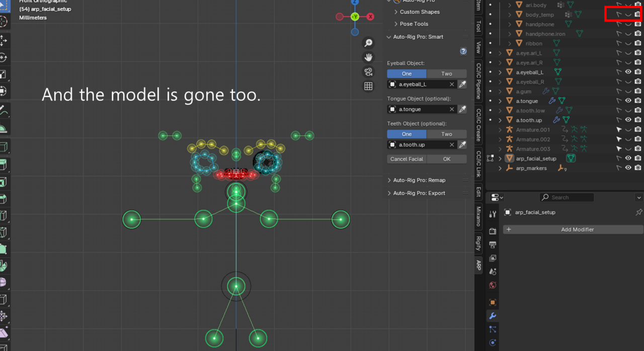Click the Cancel Facial button
The image size is (644, 351).
click(x=407, y=159)
